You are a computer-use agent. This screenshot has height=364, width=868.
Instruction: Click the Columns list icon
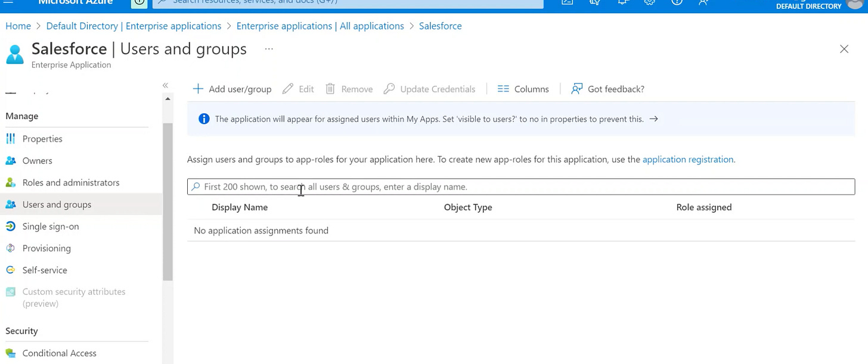coord(503,89)
